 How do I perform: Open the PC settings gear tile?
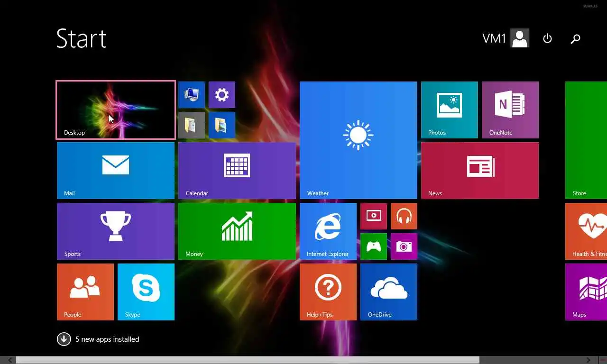(222, 95)
